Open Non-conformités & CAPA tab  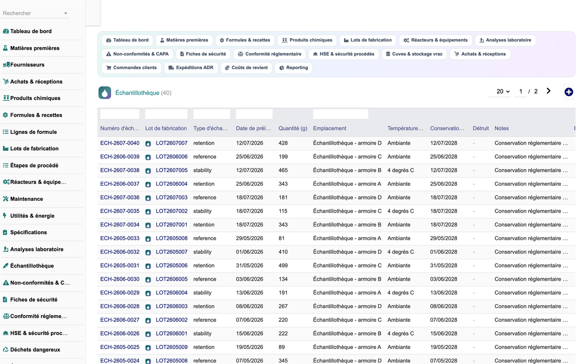[137, 54]
